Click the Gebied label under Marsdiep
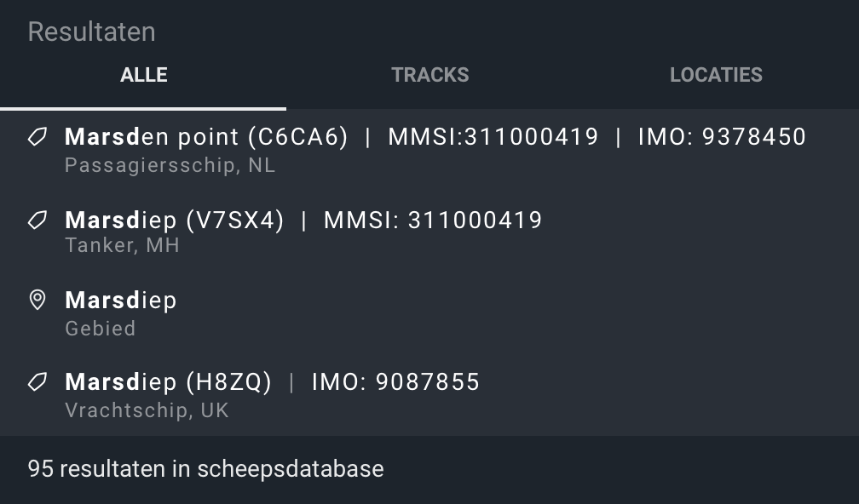 click(x=101, y=329)
